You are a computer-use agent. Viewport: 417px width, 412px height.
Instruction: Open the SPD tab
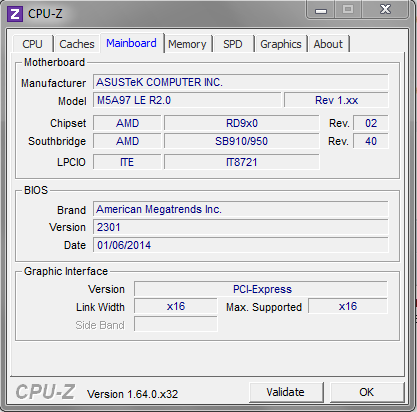(x=233, y=44)
